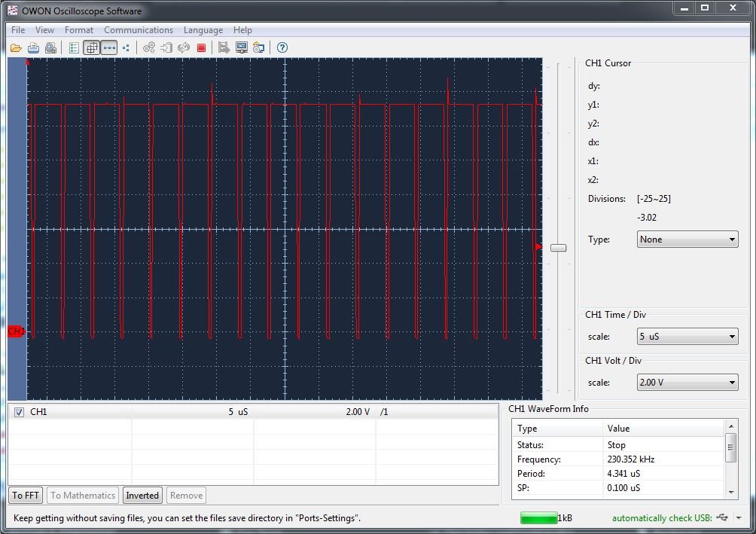Open the Language menu
This screenshot has height=534, width=756.
tap(203, 30)
